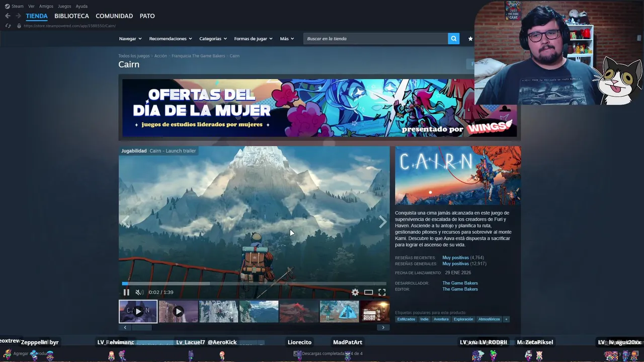Toggle theater mode on the video
Image resolution: width=644 pixels, height=362 pixels.
(369, 292)
